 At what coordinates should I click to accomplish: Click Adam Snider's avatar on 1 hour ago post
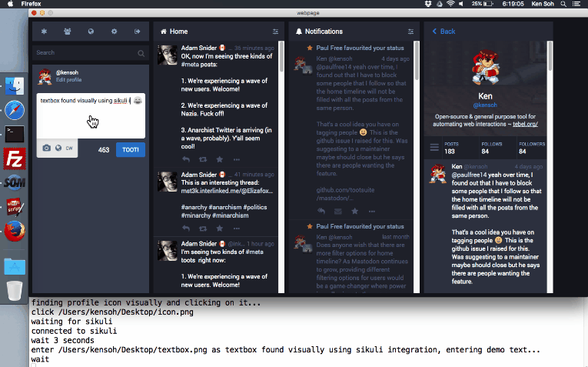coord(167,250)
